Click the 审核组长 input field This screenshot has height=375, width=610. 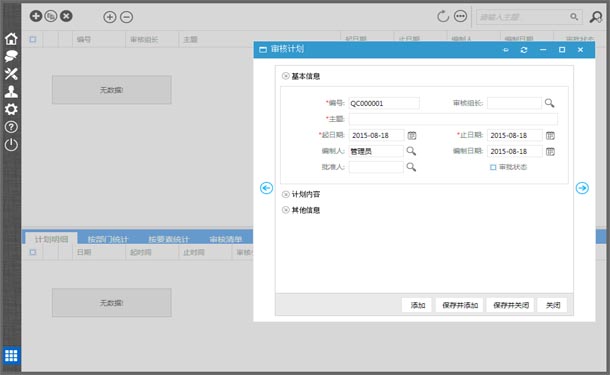point(514,103)
